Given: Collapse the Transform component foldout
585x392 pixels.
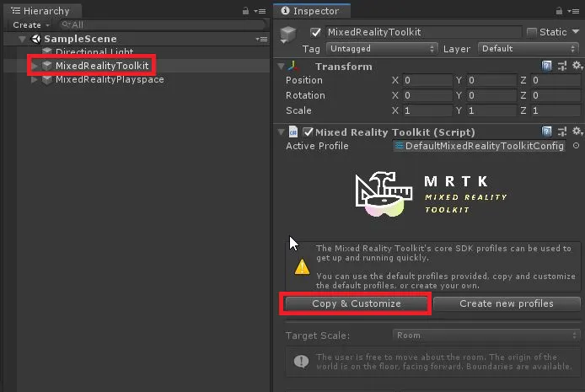Looking at the screenshot, I should point(281,67).
